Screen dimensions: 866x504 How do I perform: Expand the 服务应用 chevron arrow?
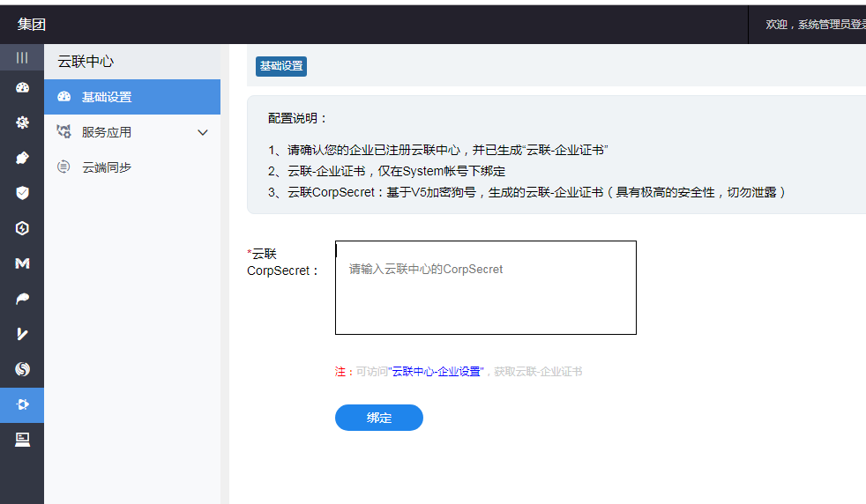(203, 132)
